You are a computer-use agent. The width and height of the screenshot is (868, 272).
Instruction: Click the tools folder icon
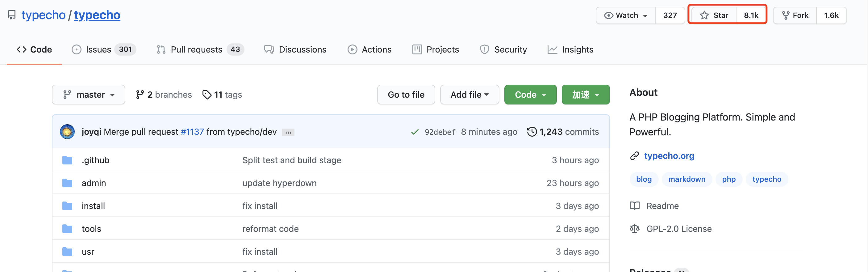67,229
